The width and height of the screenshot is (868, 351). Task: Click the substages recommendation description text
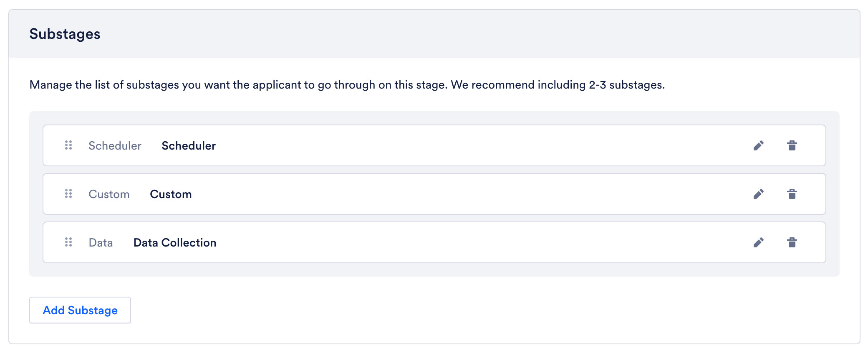[x=347, y=85]
